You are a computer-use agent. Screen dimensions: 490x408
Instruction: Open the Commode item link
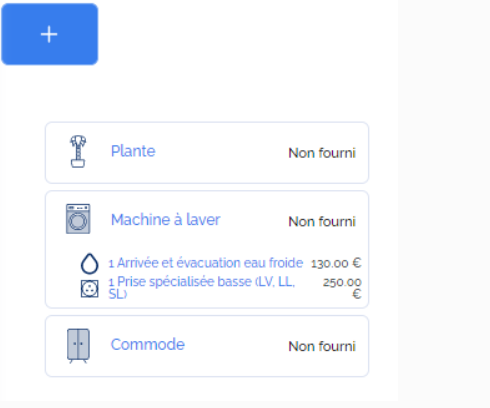point(148,345)
